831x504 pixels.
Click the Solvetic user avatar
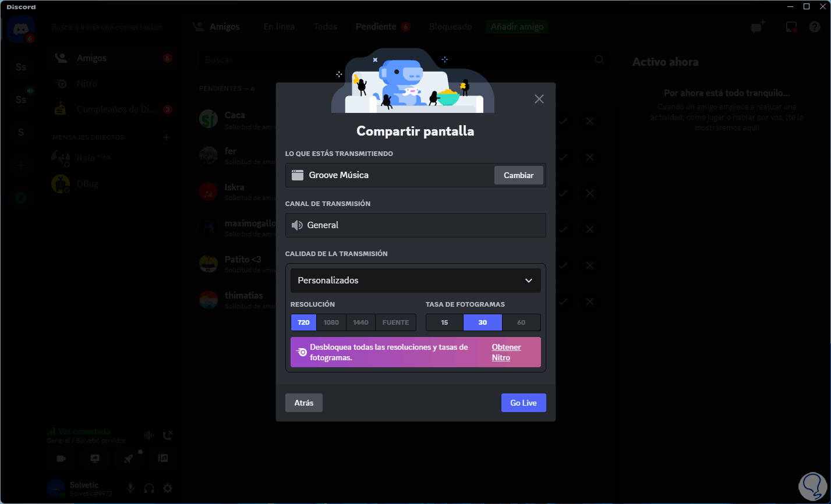point(56,489)
